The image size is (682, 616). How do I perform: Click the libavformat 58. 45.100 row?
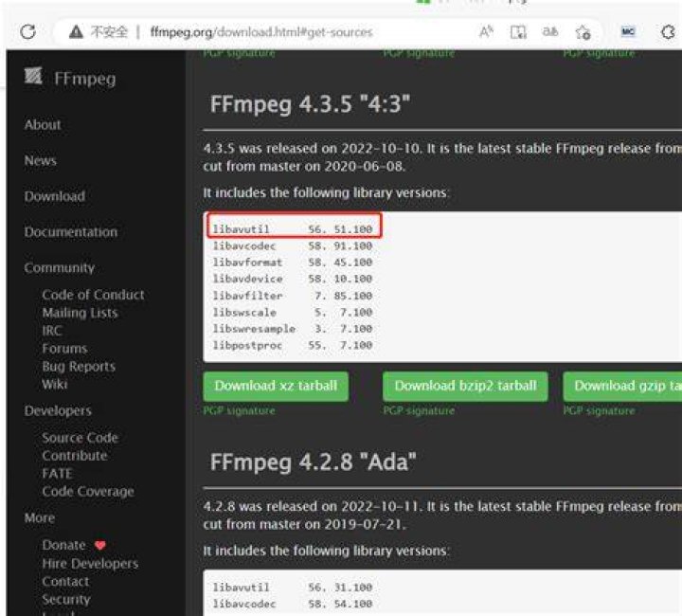click(293, 263)
